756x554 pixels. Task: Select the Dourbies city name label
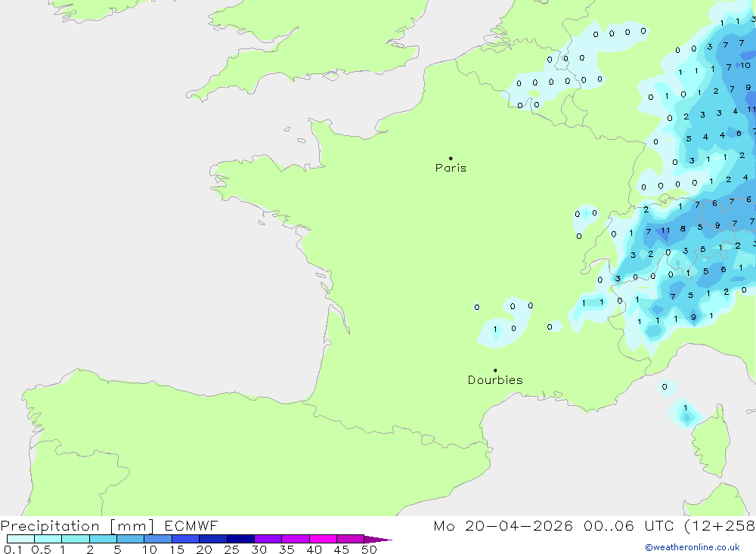pos(495,380)
